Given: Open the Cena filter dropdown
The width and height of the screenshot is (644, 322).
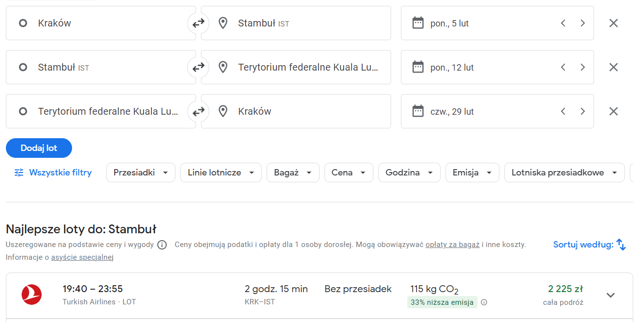Looking at the screenshot, I should point(349,173).
